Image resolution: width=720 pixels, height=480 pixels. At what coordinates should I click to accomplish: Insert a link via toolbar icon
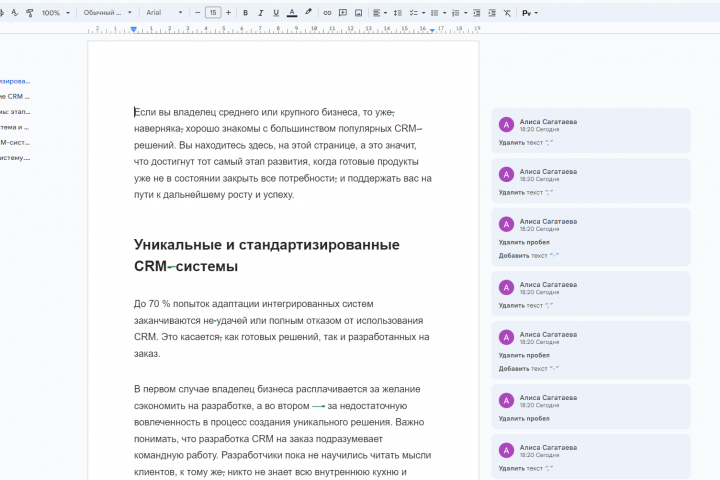tap(327, 13)
